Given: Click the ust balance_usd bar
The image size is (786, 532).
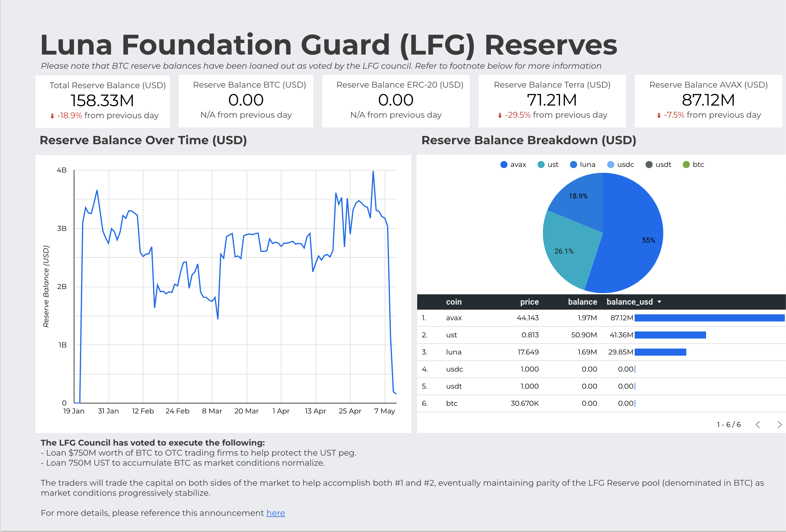Looking at the screenshot, I should 670,335.
